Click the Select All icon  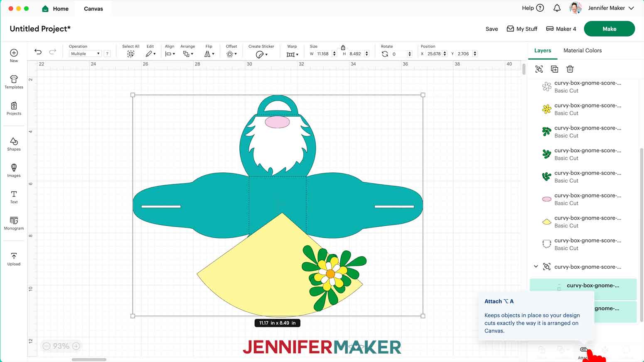[130, 54]
